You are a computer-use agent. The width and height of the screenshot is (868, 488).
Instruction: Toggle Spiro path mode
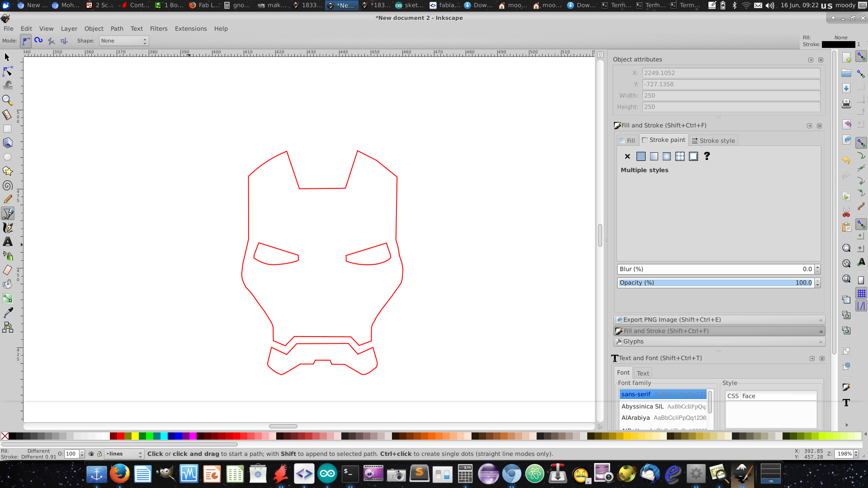[x=38, y=41]
